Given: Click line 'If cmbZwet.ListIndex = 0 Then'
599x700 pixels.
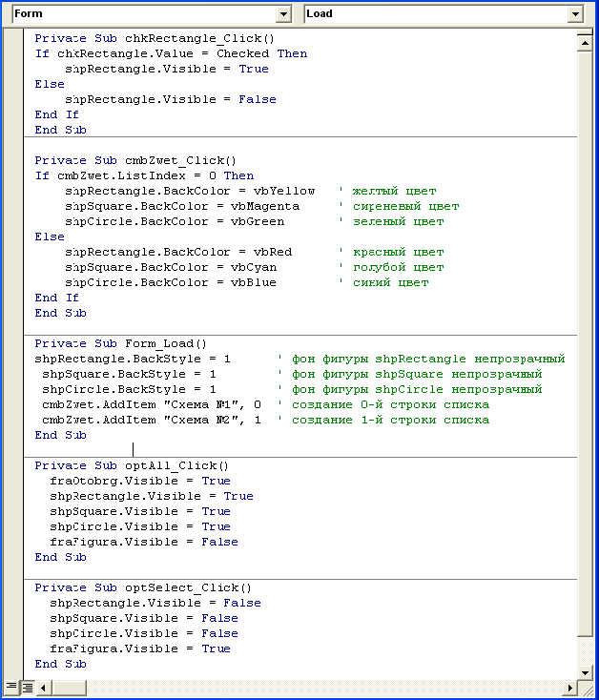Looking at the screenshot, I should point(144,175).
